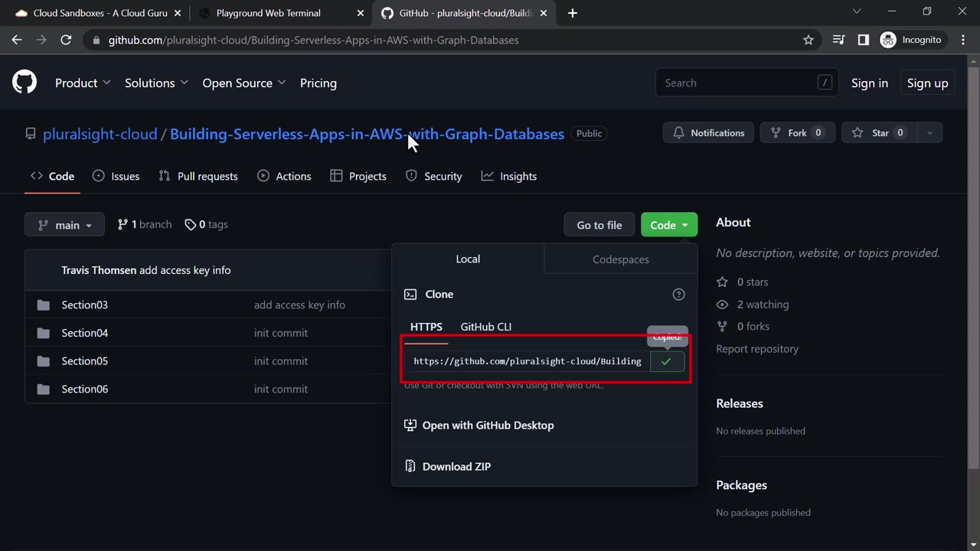The image size is (980, 551).
Task: Expand the Product navigation menu
Action: click(83, 83)
